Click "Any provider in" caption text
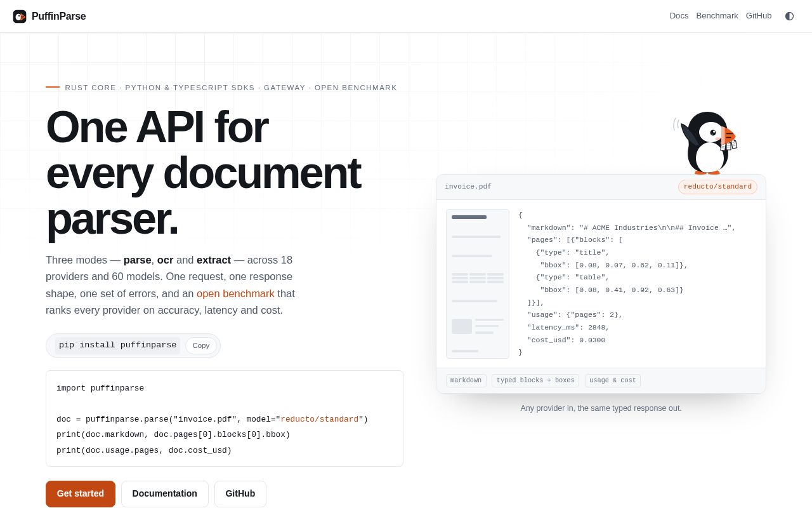This screenshot has height=508, width=812. pos(601,408)
